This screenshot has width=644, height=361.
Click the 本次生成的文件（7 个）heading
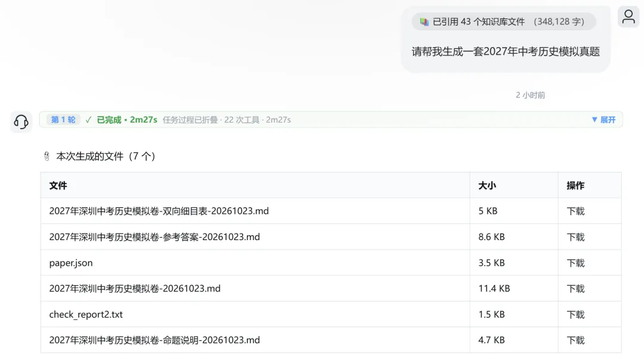[x=106, y=156]
